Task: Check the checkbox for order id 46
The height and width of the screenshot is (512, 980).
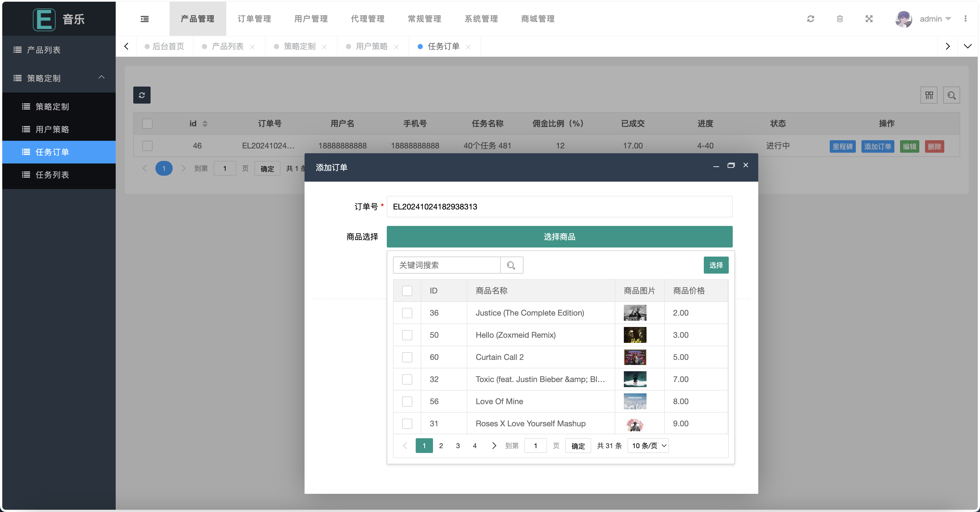Action: coord(147,145)
